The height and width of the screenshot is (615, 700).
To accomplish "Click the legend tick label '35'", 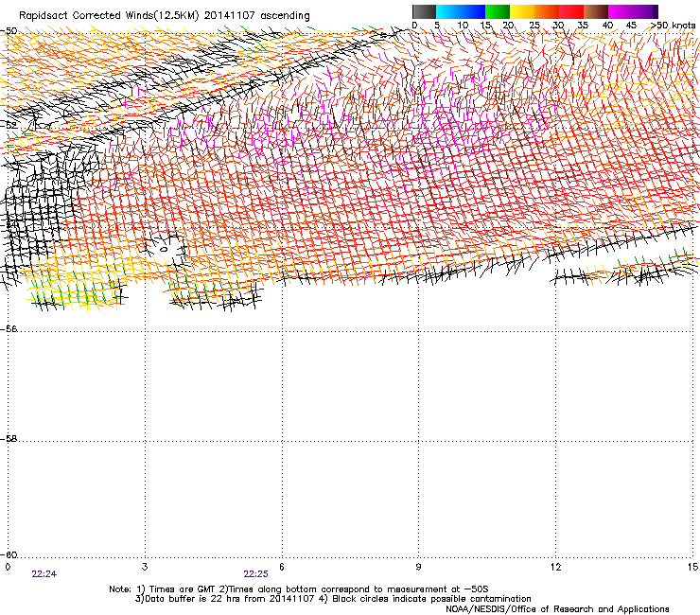I will (583, 26).
